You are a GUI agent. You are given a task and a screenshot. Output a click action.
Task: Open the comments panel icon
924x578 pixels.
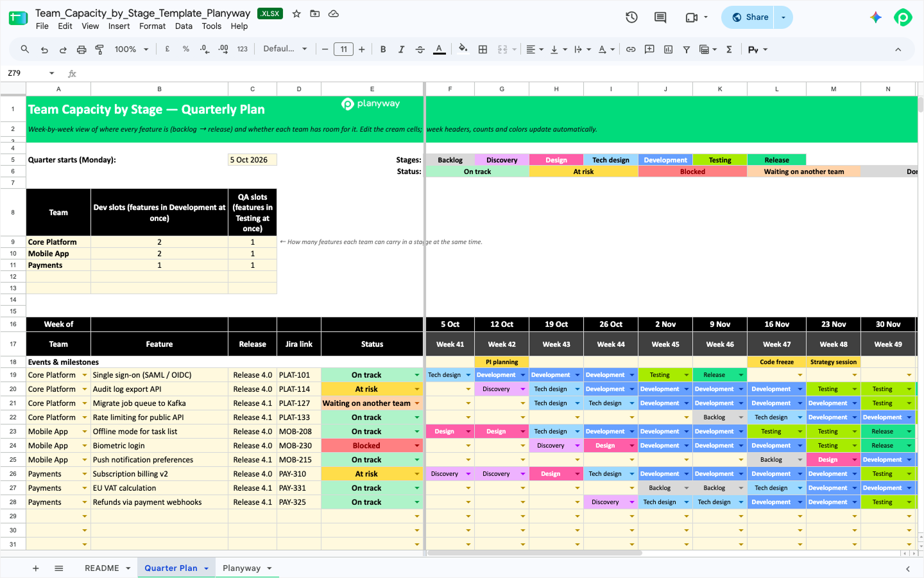pos(660,17)
